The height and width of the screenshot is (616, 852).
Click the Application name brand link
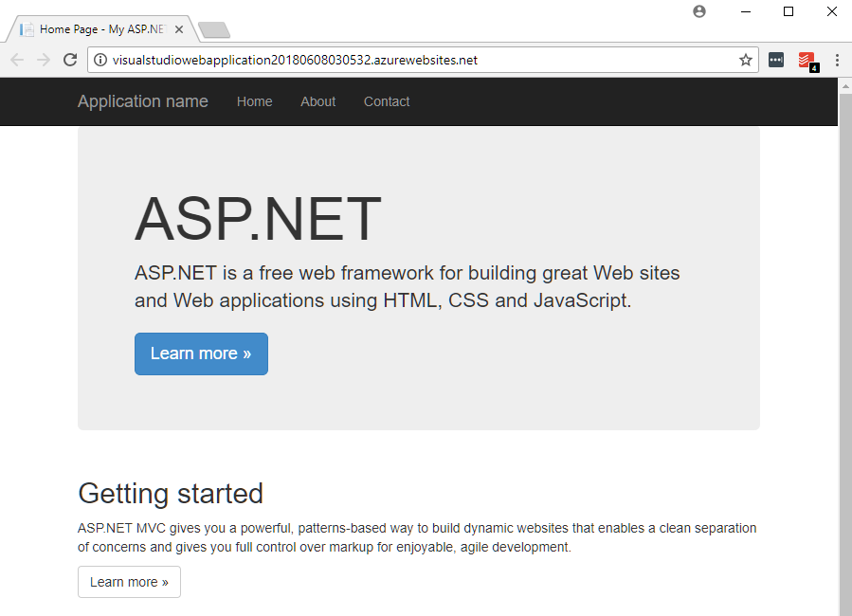click(142, 101)
